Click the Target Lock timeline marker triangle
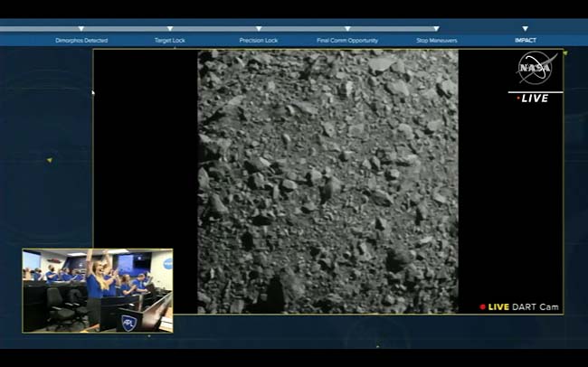 pos(170,29)
